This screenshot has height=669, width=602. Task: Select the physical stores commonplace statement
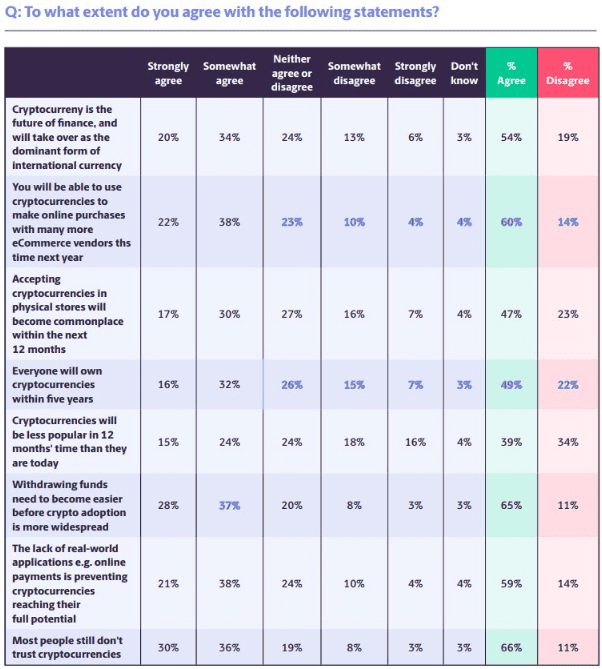click(66, 314)
